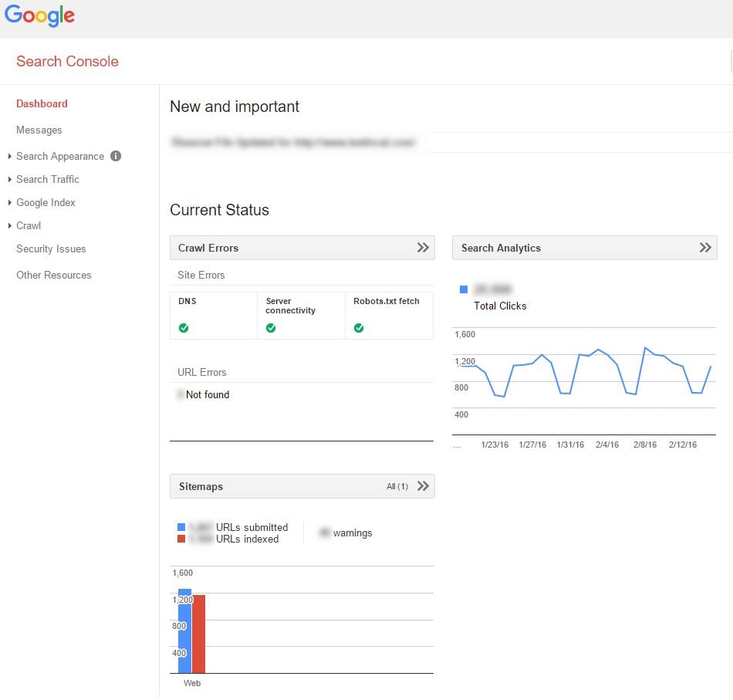This screenshot has width=733, height=700.
Task: Click the red URLs indexed bar
Action: pyautogui.click(x=198, y=634)
